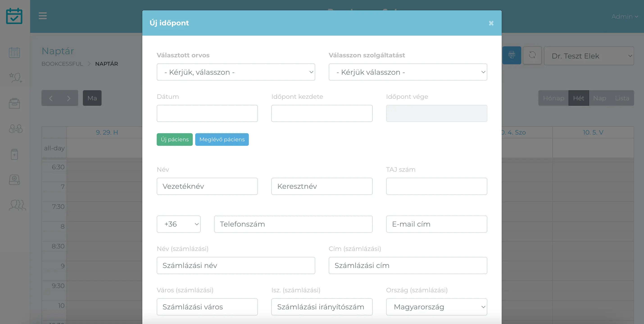
Task: Open the hamburger menu icon
Action: tap(43, 16)
